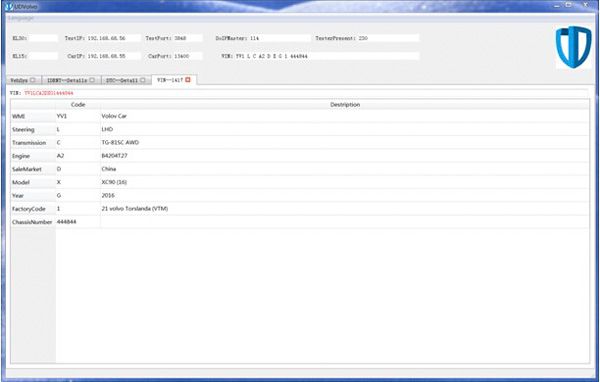Select the Transmission row header
This screenshot has width=600, height=382.
click(x=33, y=142)
